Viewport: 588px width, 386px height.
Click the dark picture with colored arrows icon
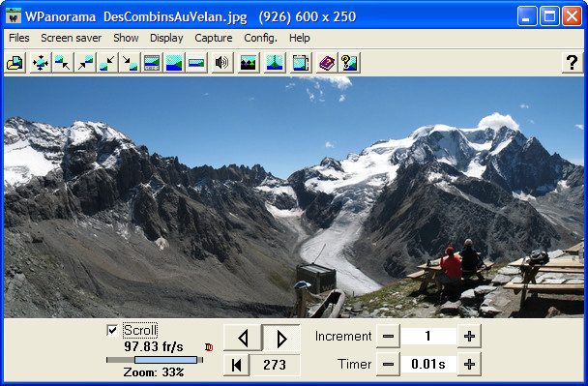point(249,63)
